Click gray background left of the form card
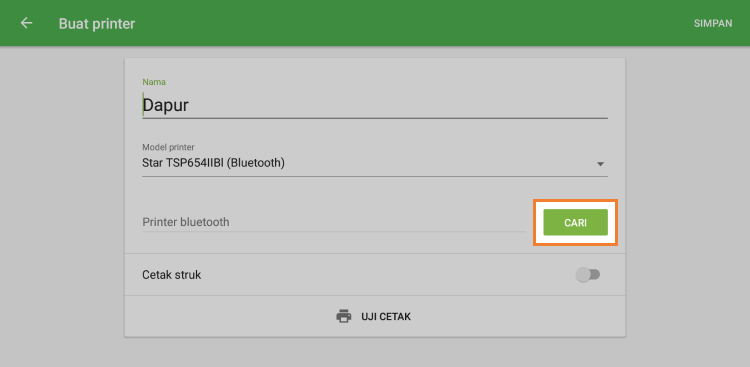Viewport: 750px width, 367px height. coord(62,201)
